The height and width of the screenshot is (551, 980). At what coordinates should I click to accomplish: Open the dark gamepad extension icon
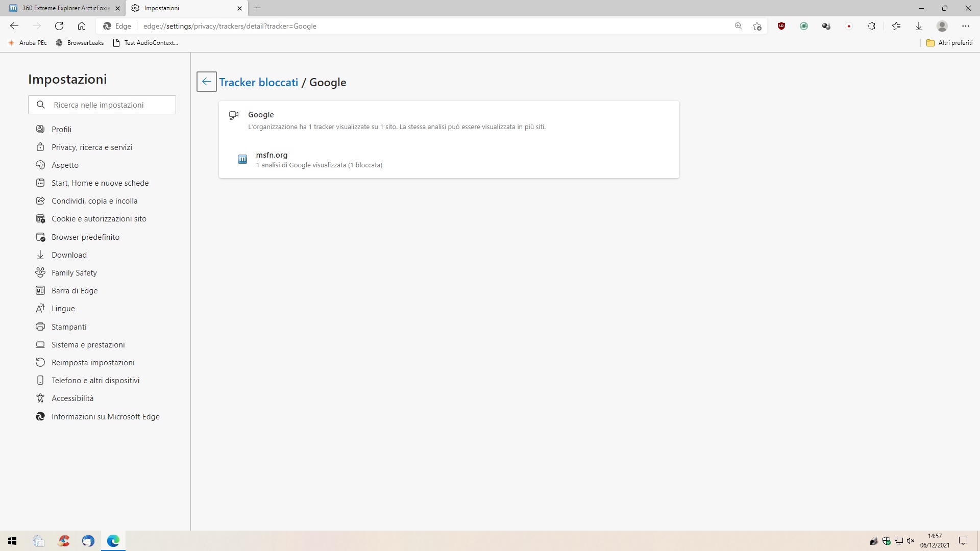point(826,26)
